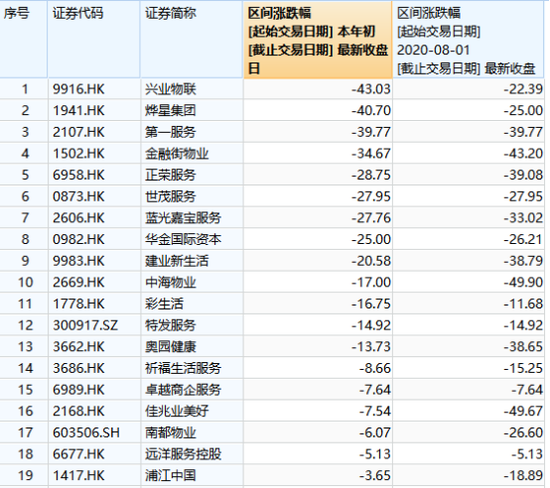
Task: Select the value -11.68
Action: tap(523, 304)
